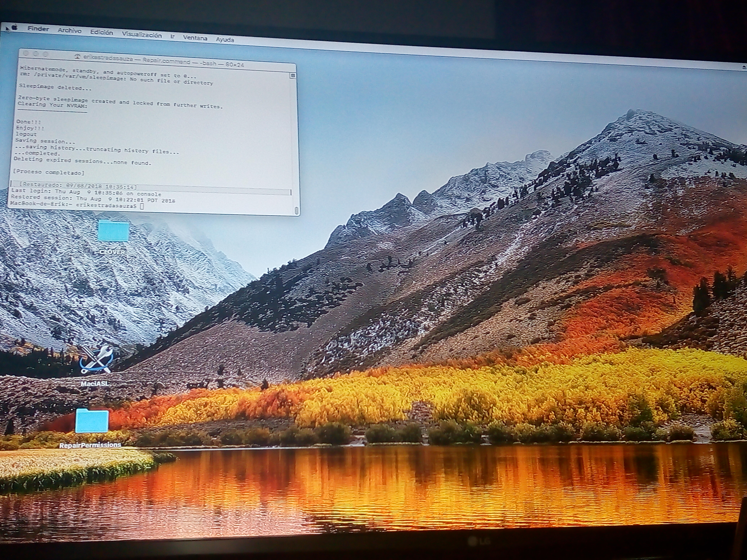
Task: Zoom the Terminal window with green button
Action: pos(46,54)
